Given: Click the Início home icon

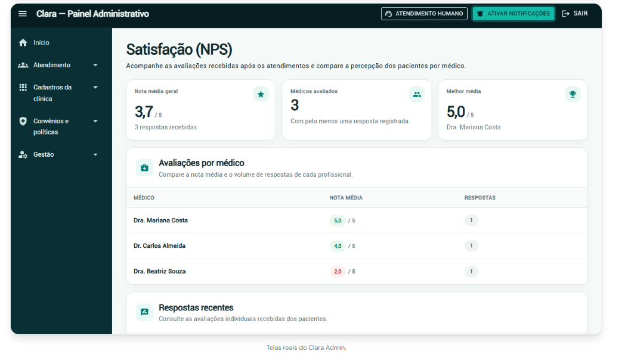Looking at the screenshot, I should (23, 42).
